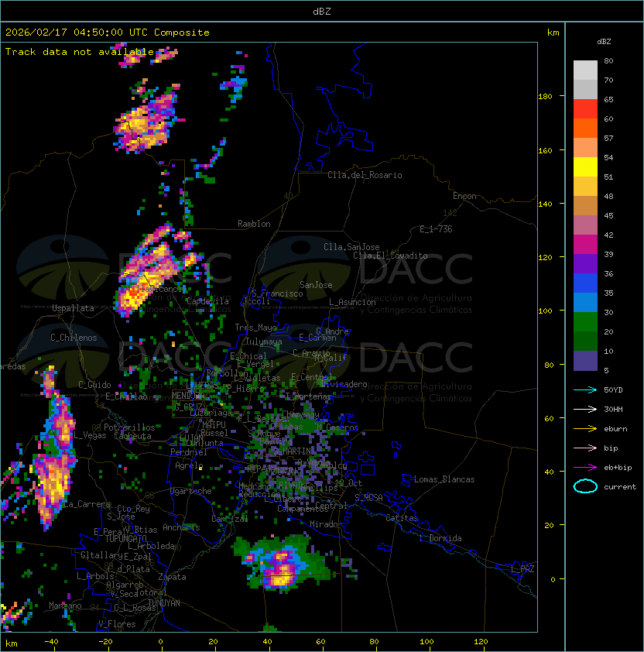Click the 'SanJose' place label
644x652 pixels.
click(316, 285)
